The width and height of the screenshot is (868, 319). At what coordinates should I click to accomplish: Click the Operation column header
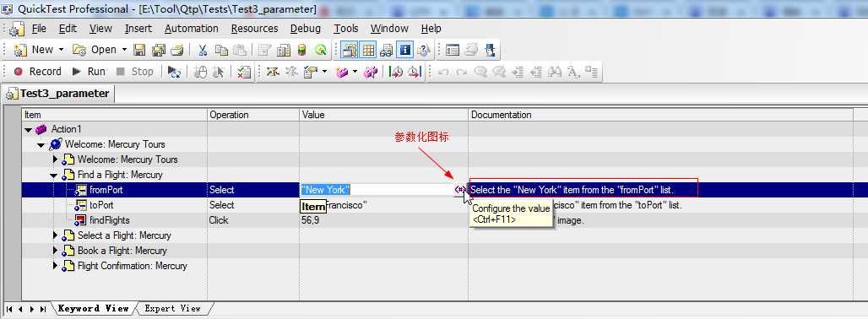point(253,115)
